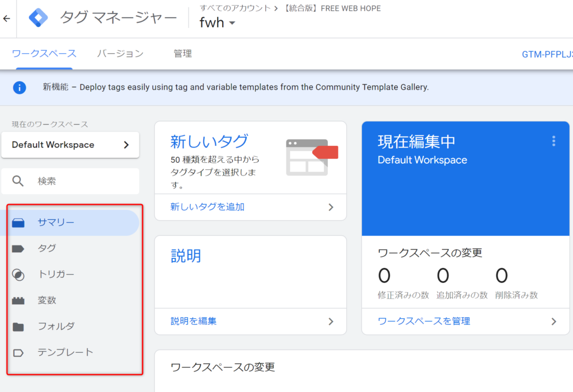
Task: Switch to the 管理 tab
Action: (183, 54)
